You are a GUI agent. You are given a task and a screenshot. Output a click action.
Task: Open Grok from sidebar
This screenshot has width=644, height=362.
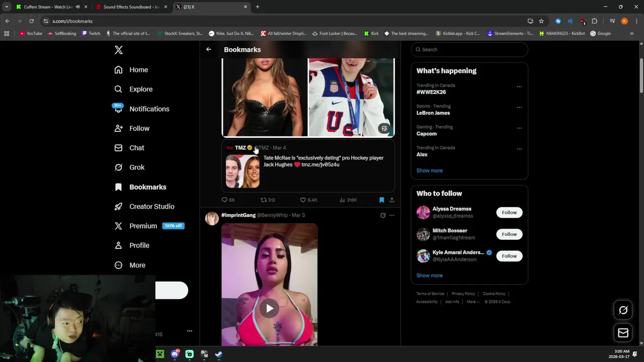[129, 167]
